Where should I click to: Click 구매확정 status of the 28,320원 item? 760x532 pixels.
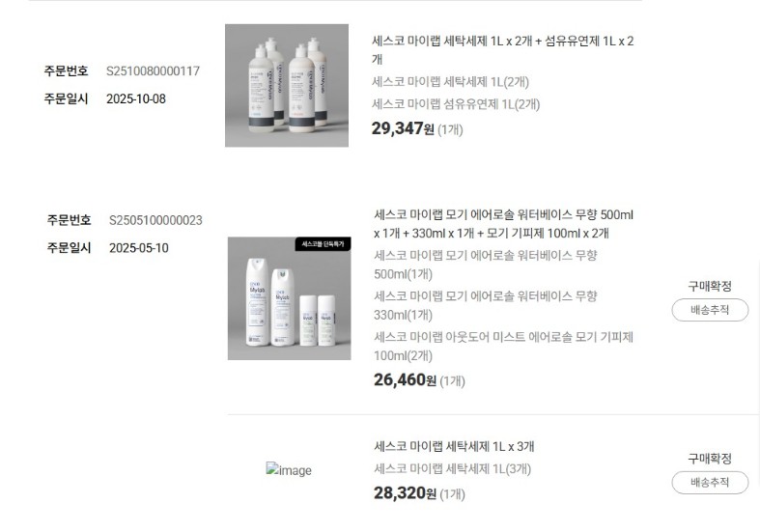710,459
